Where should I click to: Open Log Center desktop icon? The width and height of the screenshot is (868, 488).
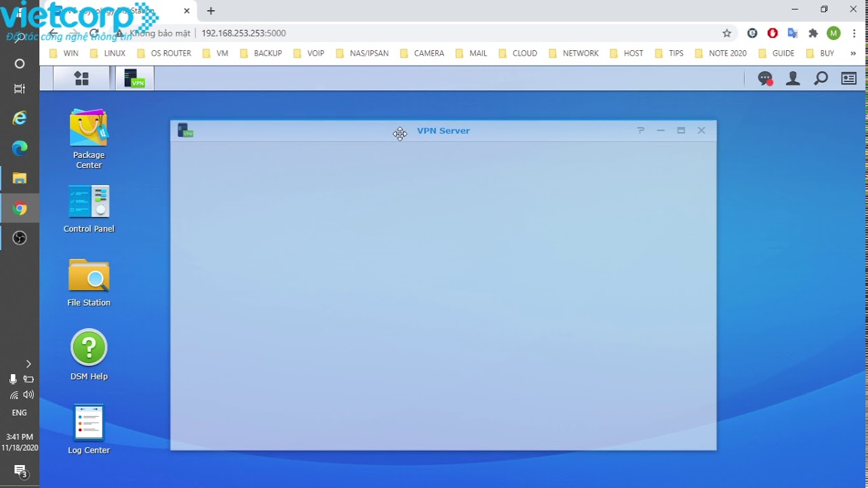[x=89, y=429]
